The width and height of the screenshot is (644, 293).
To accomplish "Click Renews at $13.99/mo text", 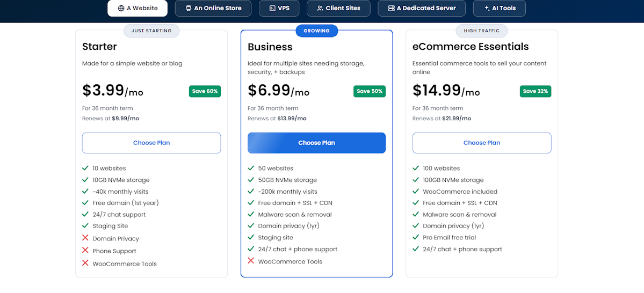I will coord(277,119).
